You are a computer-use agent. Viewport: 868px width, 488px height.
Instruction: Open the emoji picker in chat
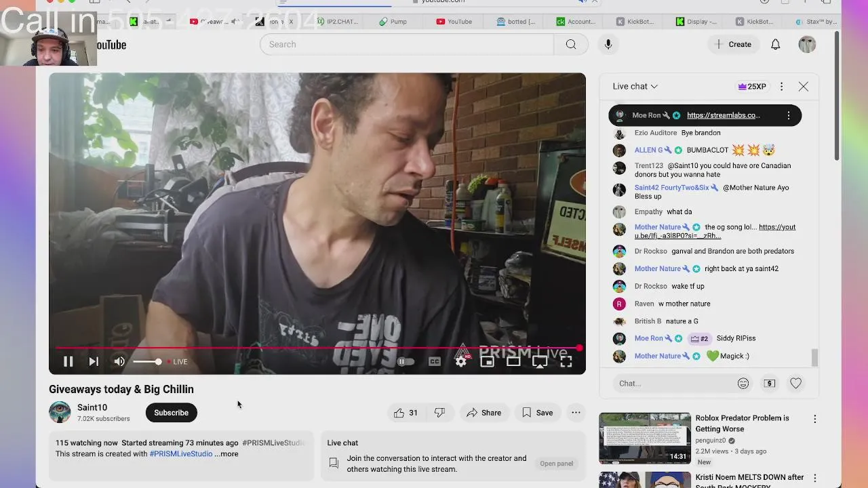pyautogui.click(x=743, y=384)
